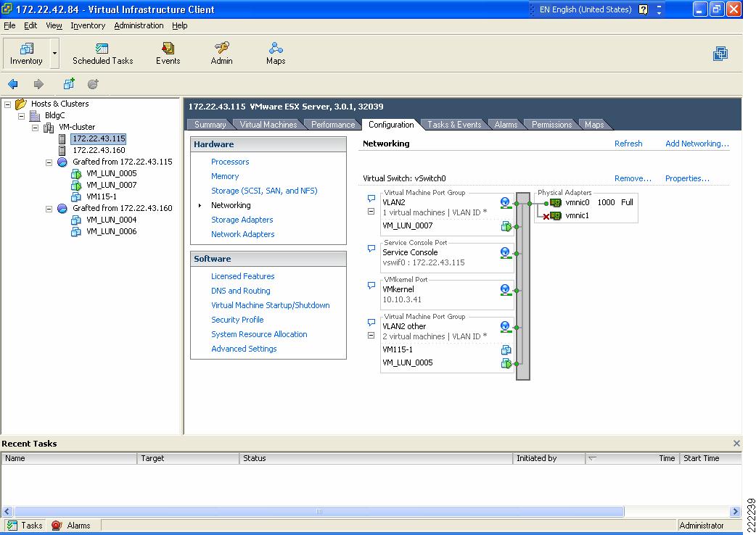Open the Inventory menu

pyautogui.click(x=88, y=25)
